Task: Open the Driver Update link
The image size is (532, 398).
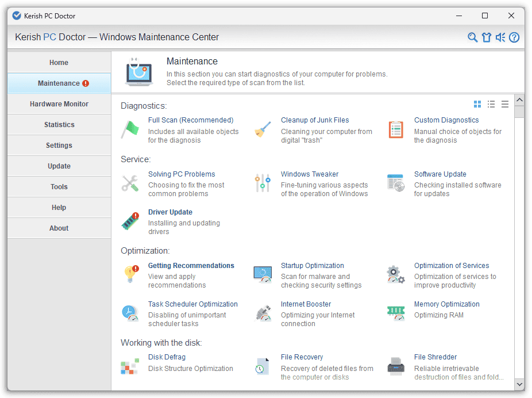Action: tap(170, 212)
